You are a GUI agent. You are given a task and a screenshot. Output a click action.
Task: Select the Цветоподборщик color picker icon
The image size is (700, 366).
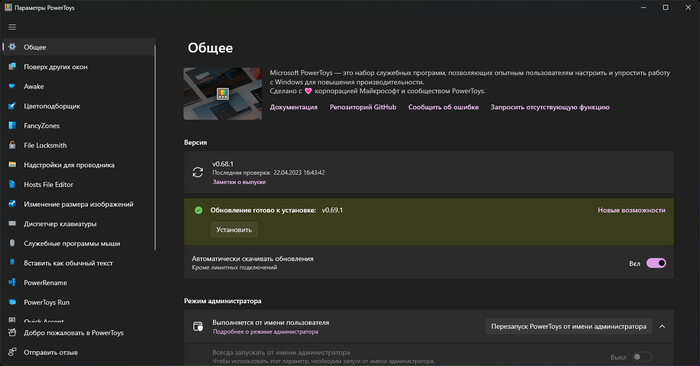click(x=12, y=106)
